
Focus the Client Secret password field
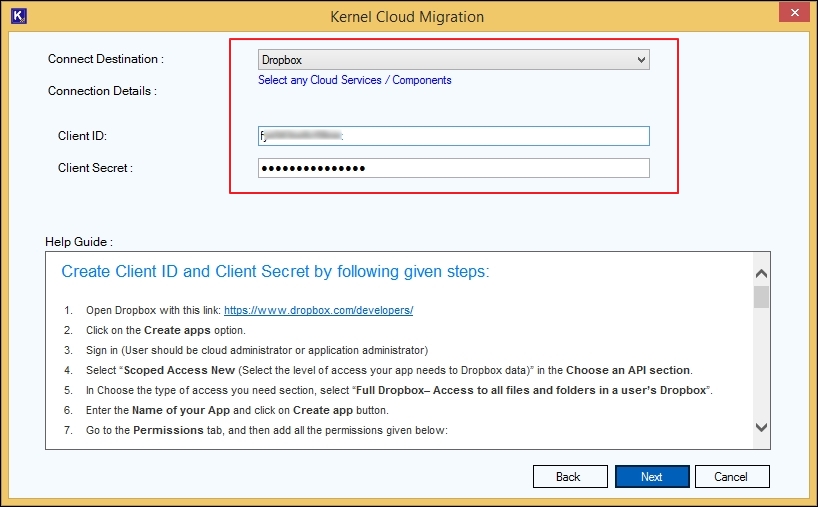click(x=453, y=168)
